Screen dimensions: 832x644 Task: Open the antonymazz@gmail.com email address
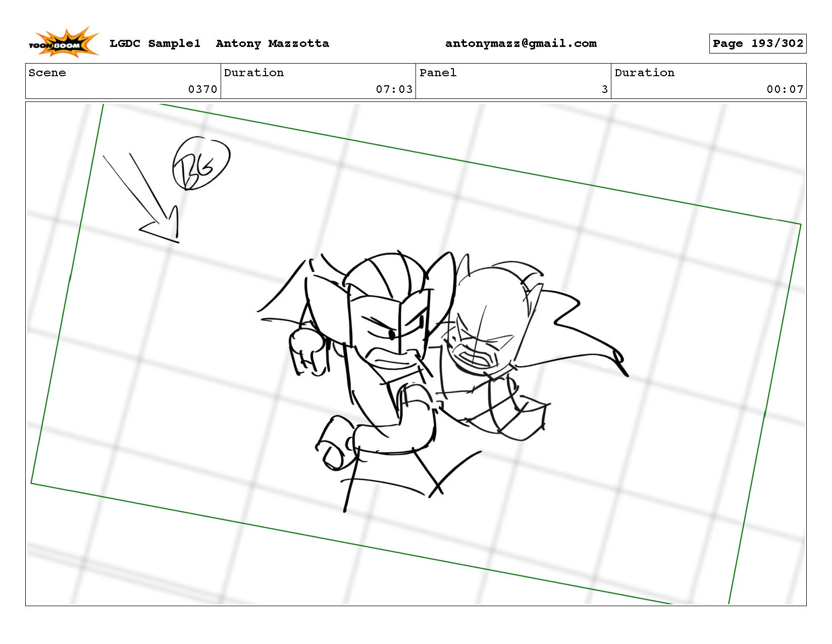(x=521, y=43)
